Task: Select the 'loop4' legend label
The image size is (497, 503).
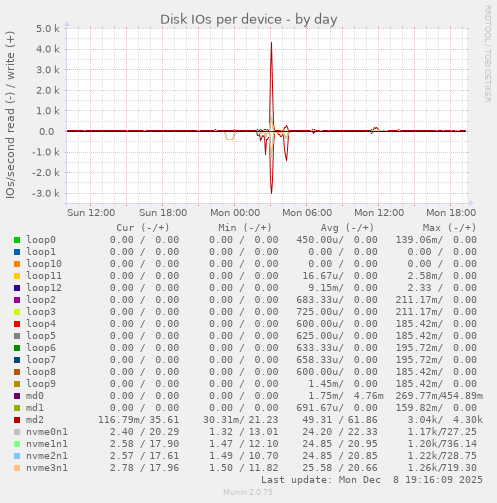Action: click(x=41, y=324)
